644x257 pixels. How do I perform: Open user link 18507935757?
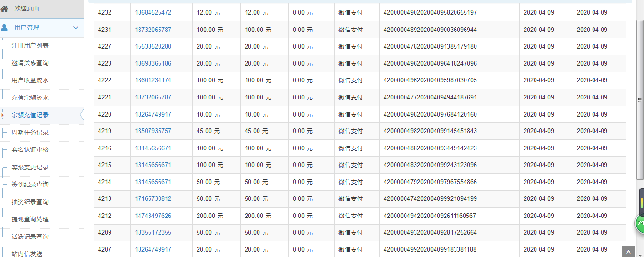[153, 131]
